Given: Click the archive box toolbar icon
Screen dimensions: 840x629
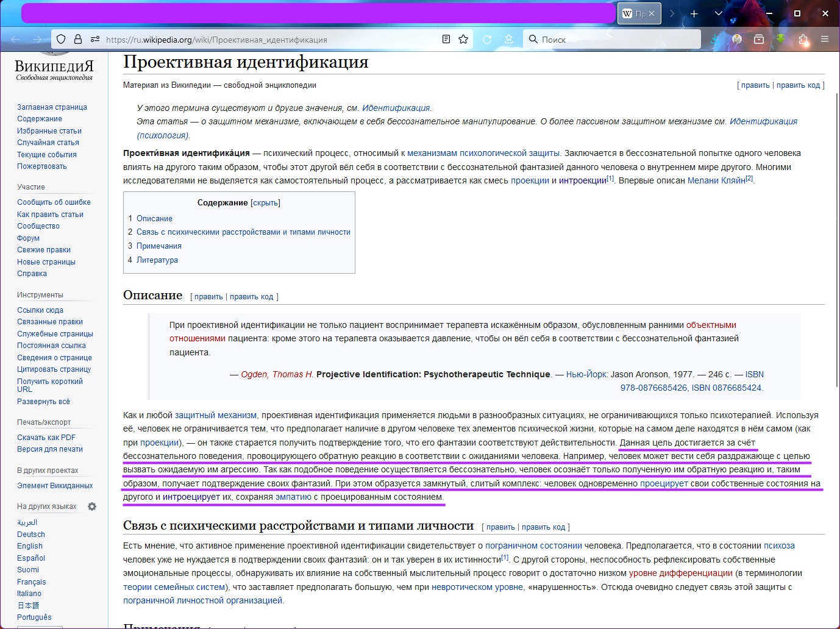Looking at the screenshot, I should click(x=759, y=40).
